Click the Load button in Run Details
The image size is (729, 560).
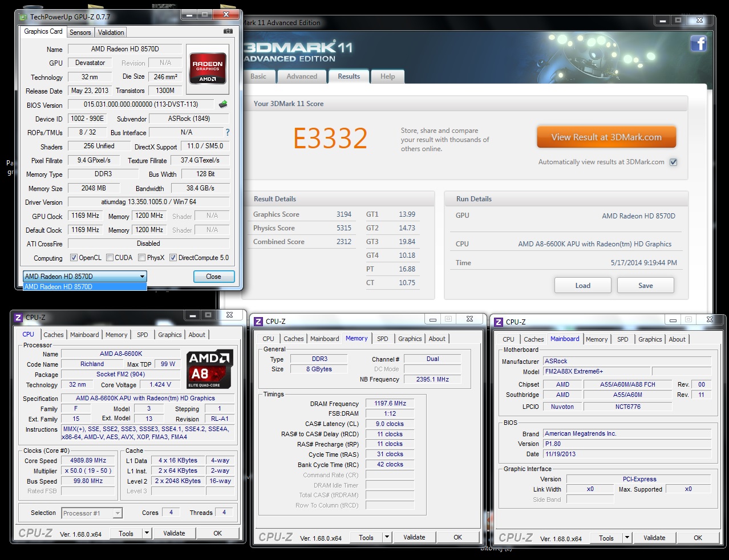pyautogui.click(x=583, y=285)
